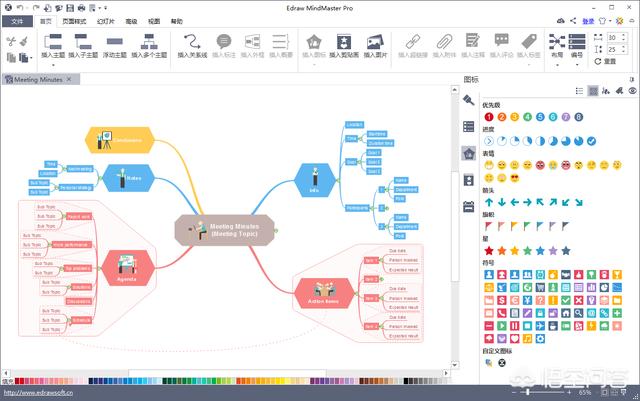This screenshot has height=401, width=640.
Task: Click the 插入超链接 hyperlink chain icon
Action: [x=413, y=42]
